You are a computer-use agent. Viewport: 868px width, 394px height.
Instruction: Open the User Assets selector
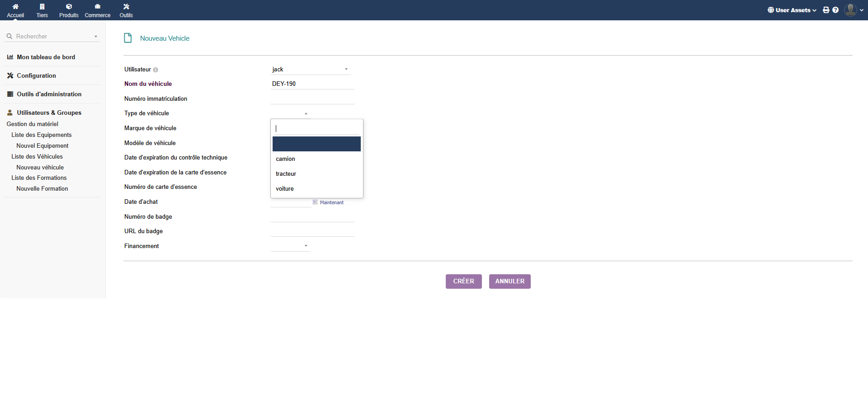click(x=792, y=10)
